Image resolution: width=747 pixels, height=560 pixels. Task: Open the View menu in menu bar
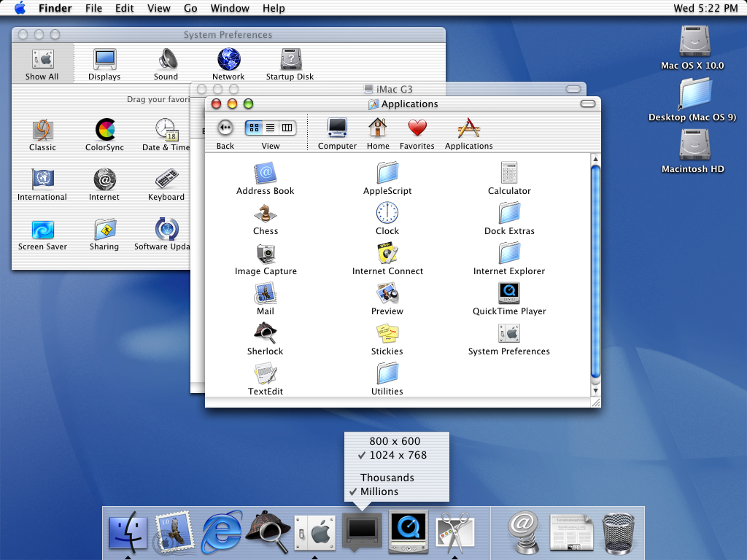click(x=158, y=8)
